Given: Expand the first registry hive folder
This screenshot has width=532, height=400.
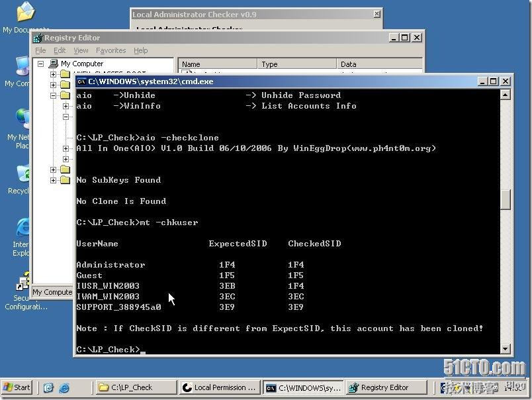Looking at the screenshot, I should pyautogui.click(x=54, y=74).
